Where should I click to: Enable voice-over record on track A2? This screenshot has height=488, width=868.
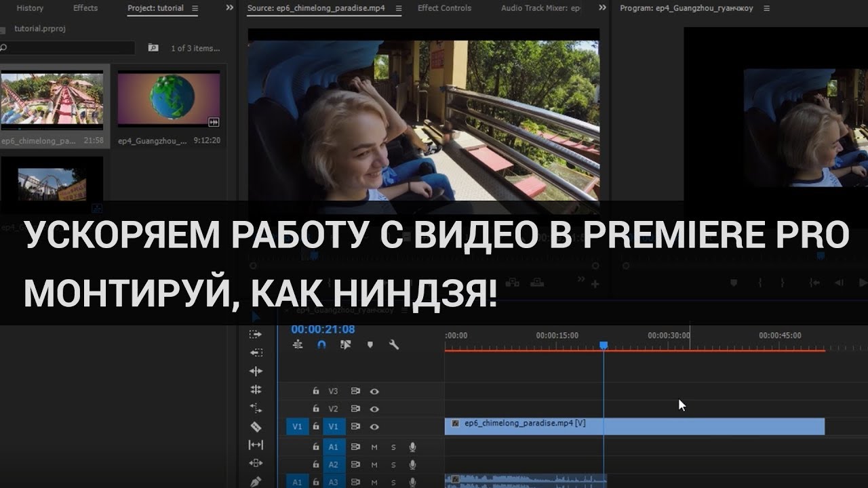[x=412, y=465]
